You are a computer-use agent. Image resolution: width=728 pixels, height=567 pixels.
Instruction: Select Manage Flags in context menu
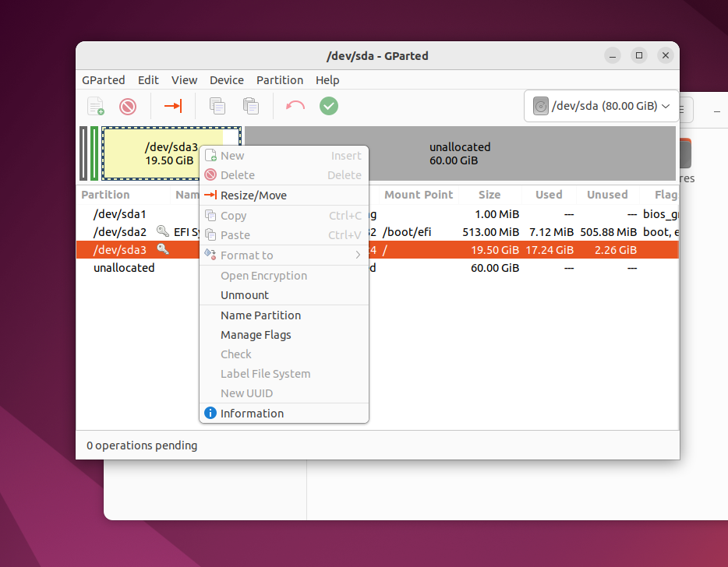(x=284, y=335)
